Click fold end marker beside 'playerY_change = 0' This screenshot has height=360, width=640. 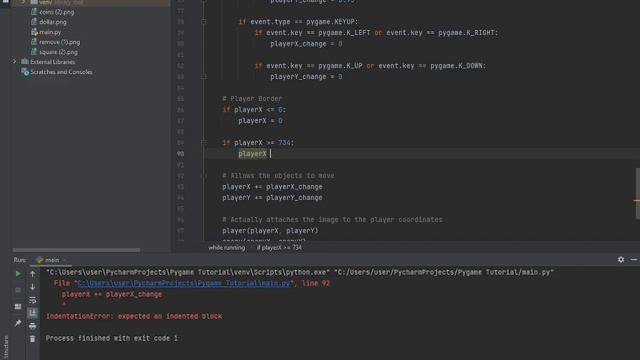tap(204, 77)
